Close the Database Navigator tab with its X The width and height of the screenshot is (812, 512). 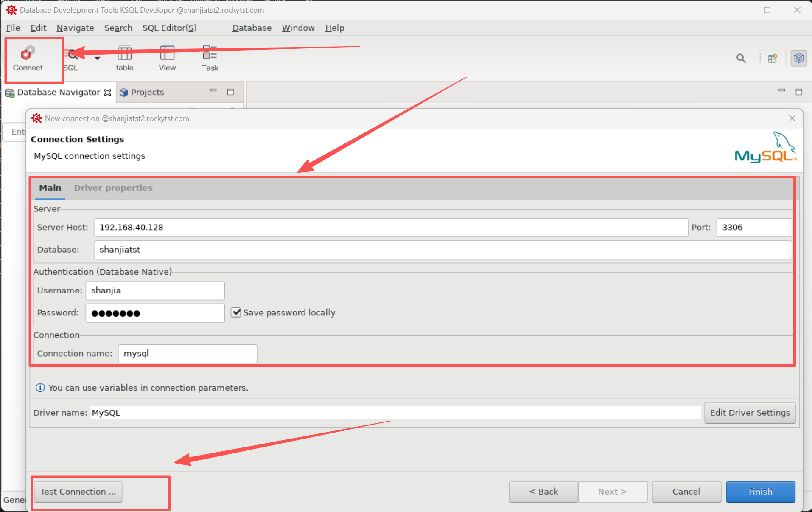108,93
